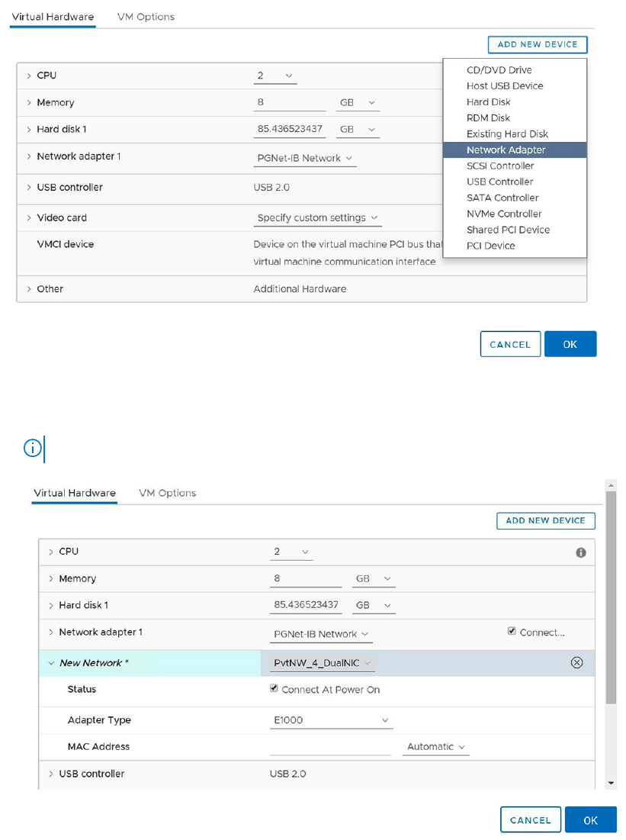Click the CPU info icon in lower panel

(580, 552)
